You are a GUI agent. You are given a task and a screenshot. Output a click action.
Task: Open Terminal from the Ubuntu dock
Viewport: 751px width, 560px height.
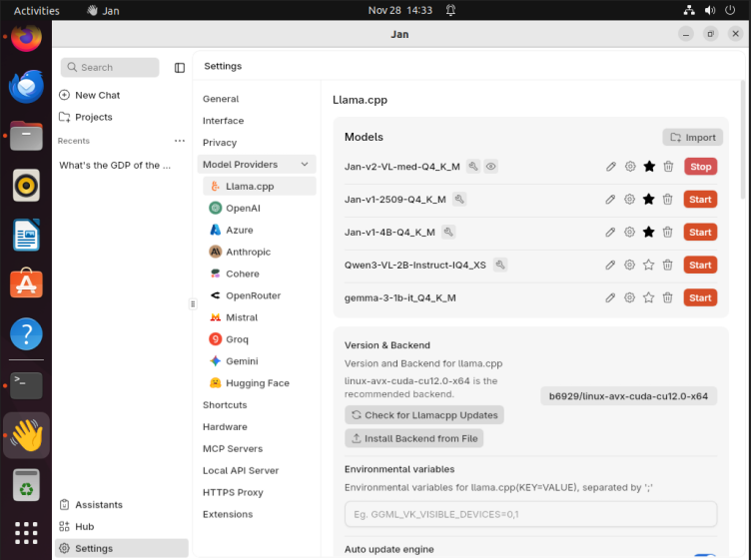[x=26, y=385]
